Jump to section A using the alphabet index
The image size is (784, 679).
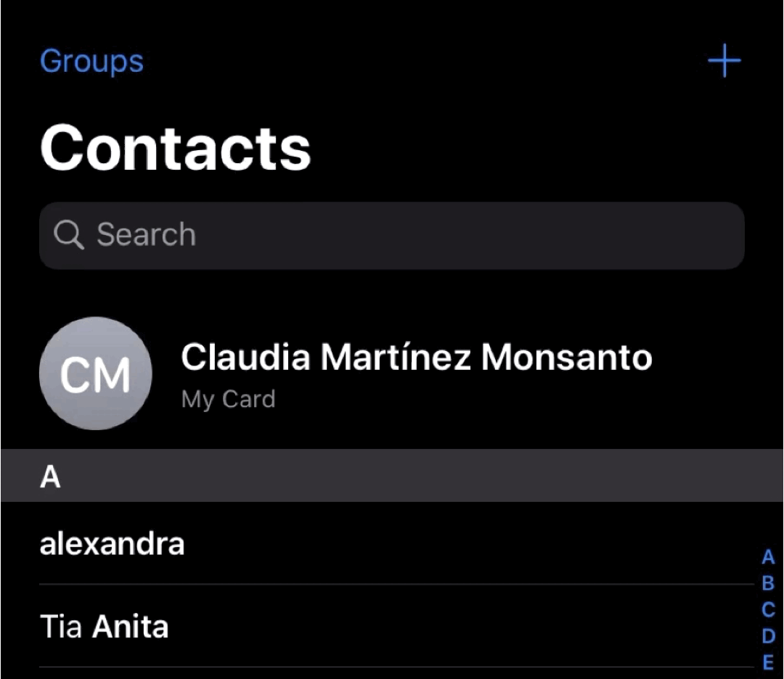(768, 558)
